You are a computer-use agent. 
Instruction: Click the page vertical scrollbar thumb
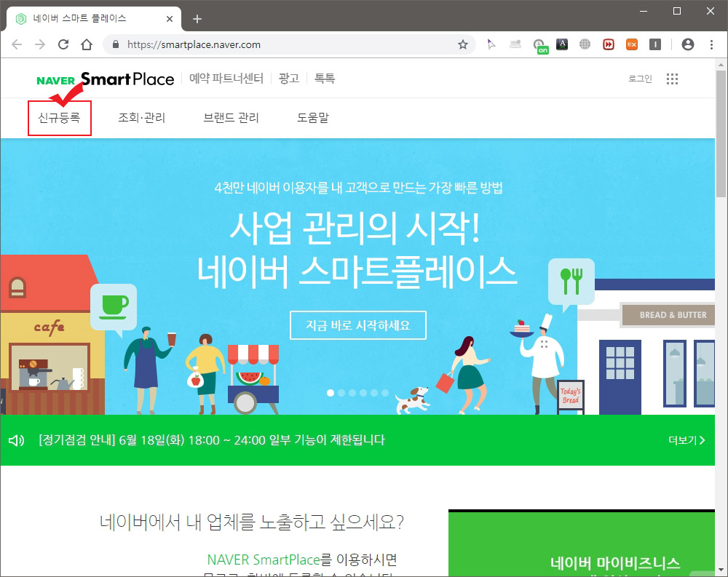click(x=721, y=134)
